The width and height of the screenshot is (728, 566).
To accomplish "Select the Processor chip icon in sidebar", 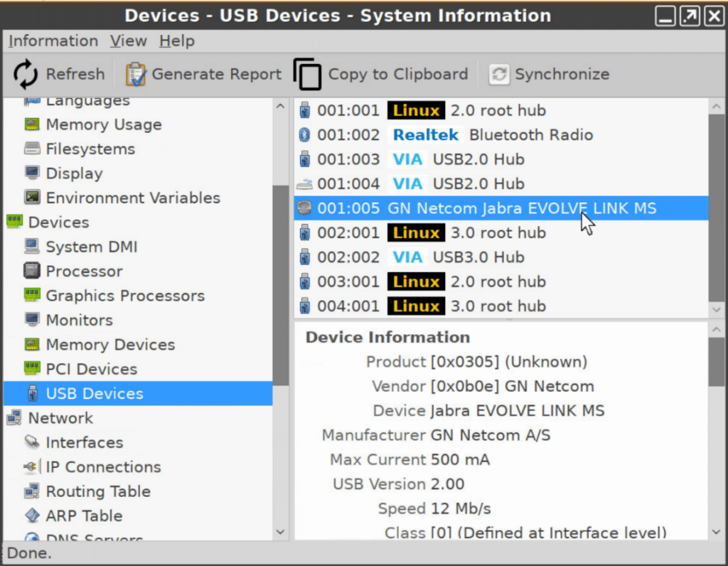I will click(x=32, y=271).
